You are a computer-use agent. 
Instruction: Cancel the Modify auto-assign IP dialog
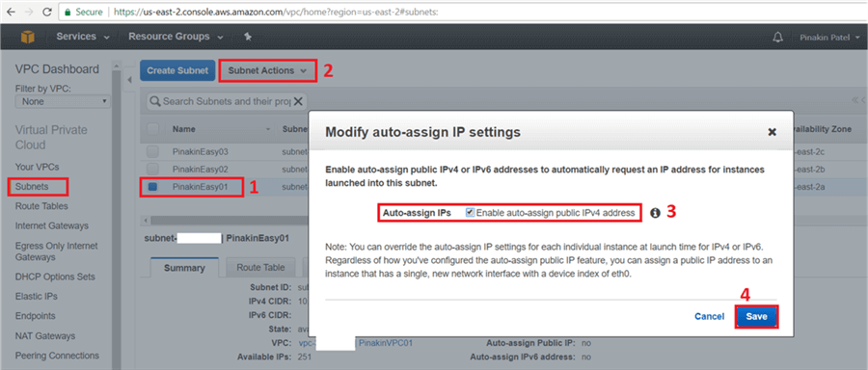click(709, 316)
